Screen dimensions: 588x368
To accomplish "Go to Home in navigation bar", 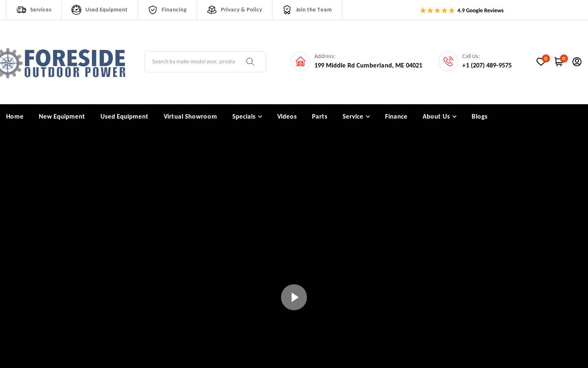I will (x=15, y=117).
